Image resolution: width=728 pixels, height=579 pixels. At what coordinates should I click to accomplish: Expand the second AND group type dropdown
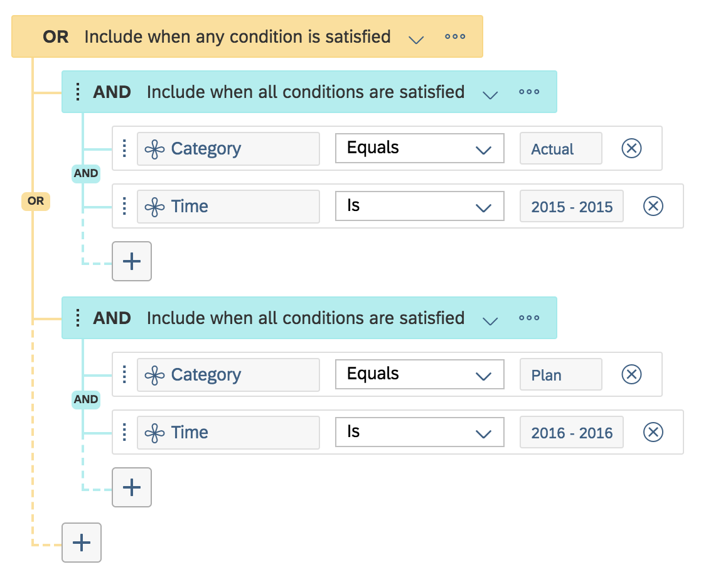click(x=490, y=320)
